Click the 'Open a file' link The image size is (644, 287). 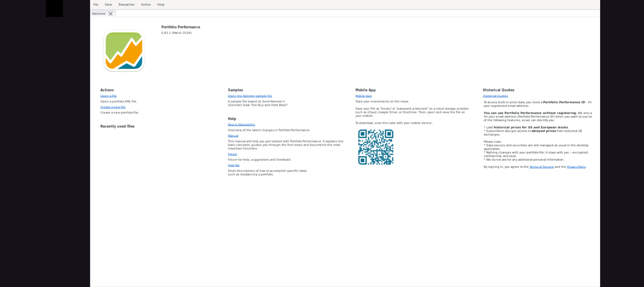[108, 96]
